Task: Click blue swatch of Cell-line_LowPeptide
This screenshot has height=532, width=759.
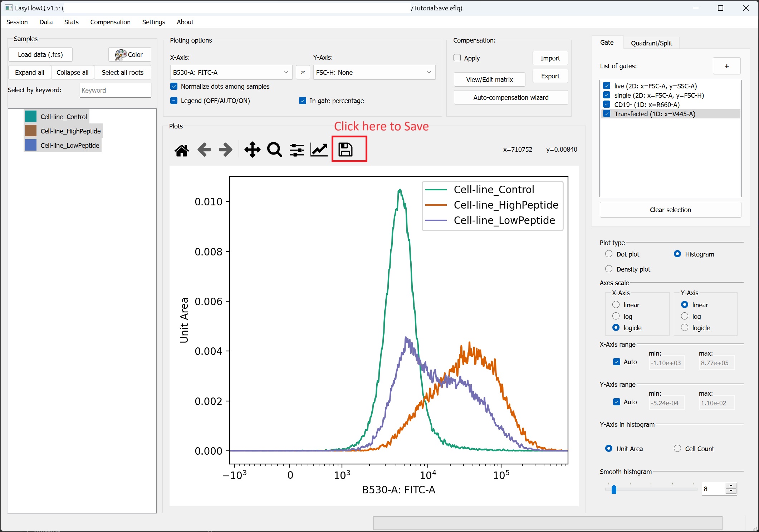Action: click(31, 145)
